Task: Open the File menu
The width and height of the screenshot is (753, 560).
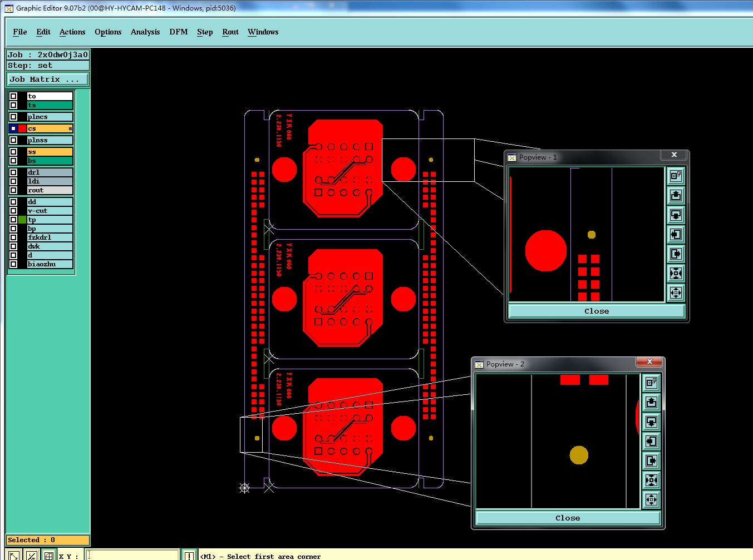Action: click(20, 32)
